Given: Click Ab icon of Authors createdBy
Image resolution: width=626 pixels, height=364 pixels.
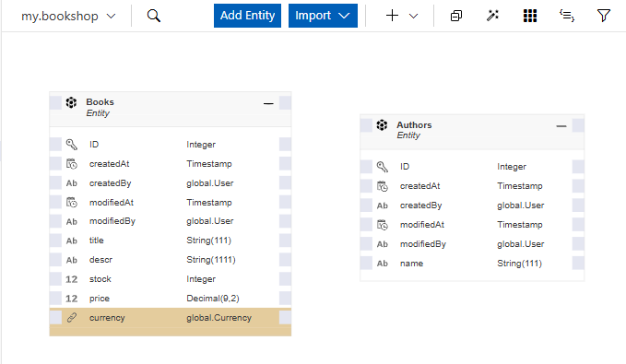Looking at the screenshot, I should click(x=382, y=205).
